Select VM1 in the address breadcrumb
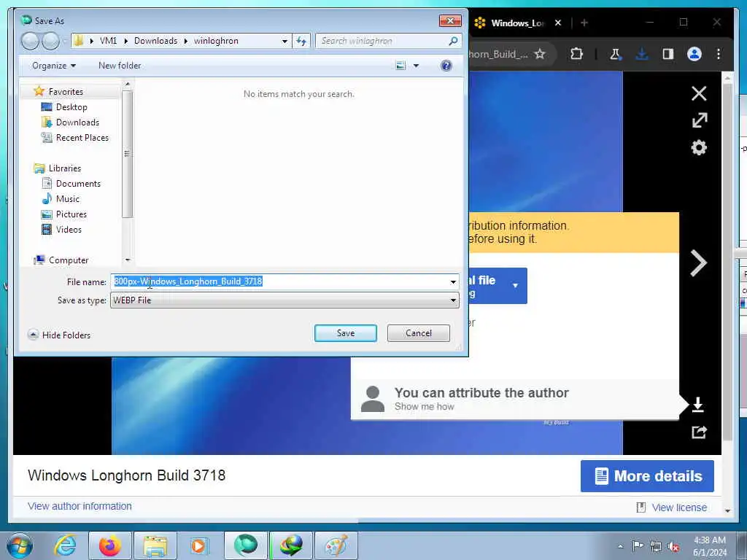 (x=108, y=41)
